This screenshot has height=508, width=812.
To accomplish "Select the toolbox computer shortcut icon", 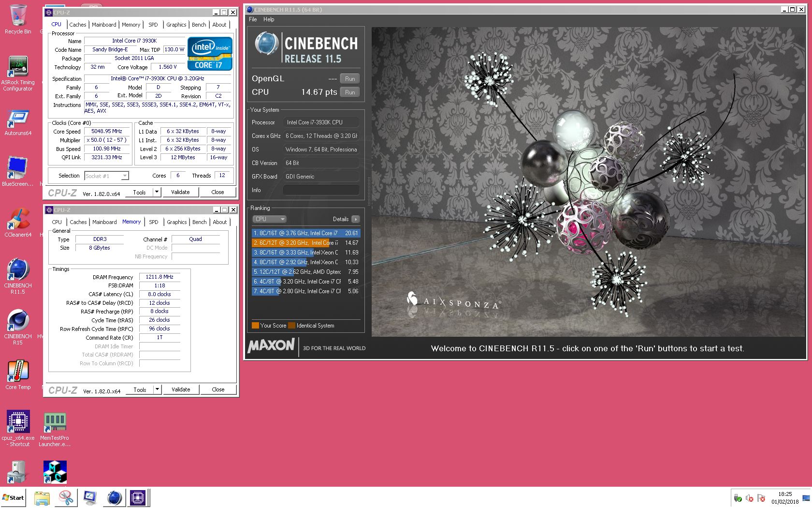I will 17,472.
